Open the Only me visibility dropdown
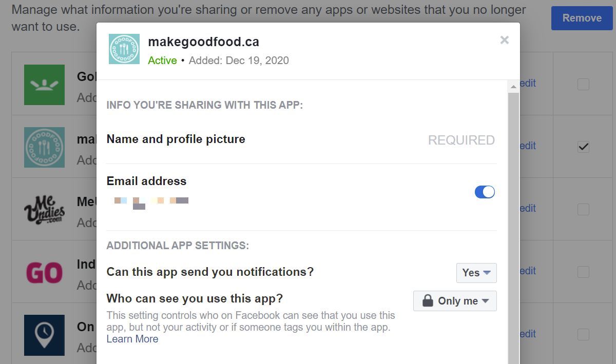This screenshot has height=364, width=616. coord(454,301)
